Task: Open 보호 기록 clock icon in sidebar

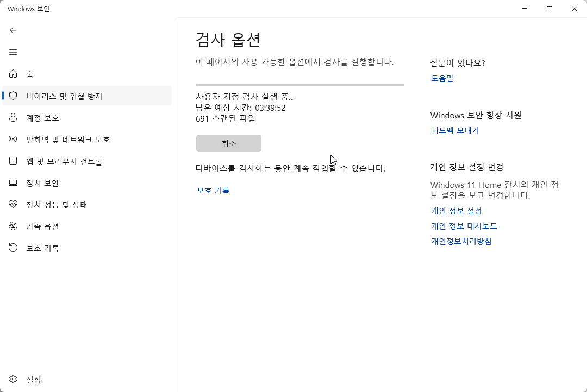Action: 13,248
